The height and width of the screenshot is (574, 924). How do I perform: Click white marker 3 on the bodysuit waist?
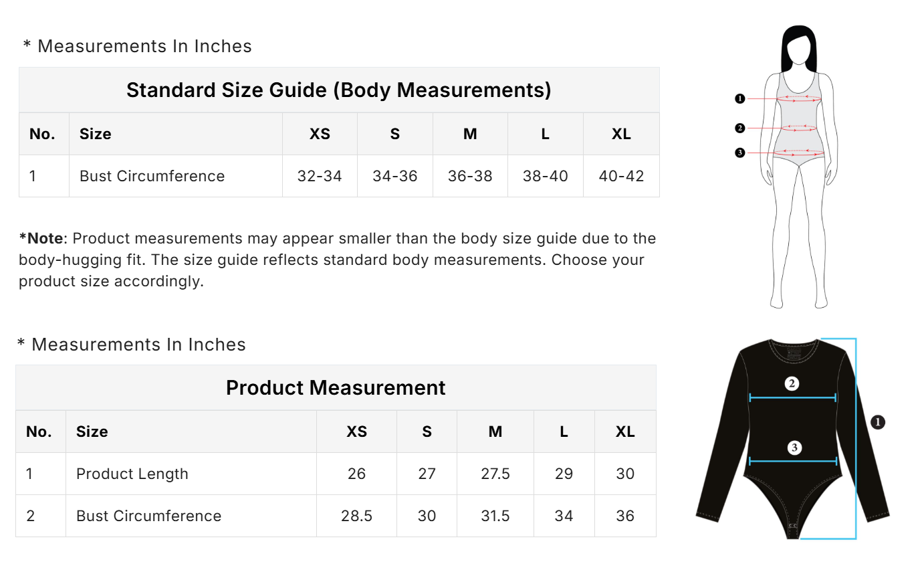coord(794,448)
